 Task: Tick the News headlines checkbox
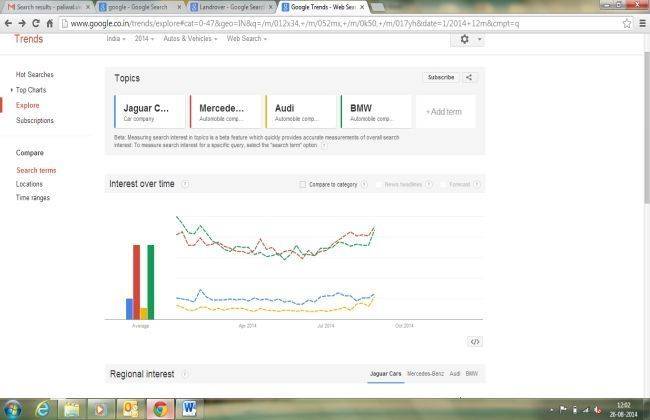tap(378, 185)
